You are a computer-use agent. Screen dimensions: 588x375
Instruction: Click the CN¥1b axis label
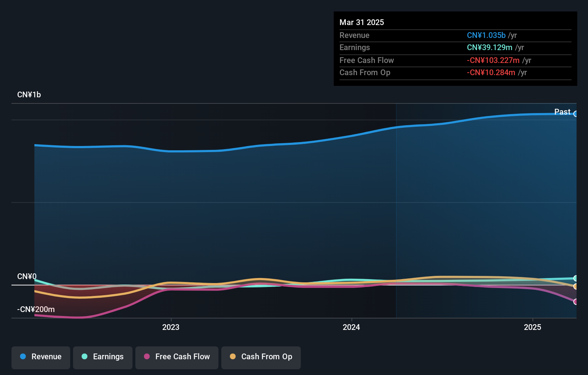click(x=29, y=95)
